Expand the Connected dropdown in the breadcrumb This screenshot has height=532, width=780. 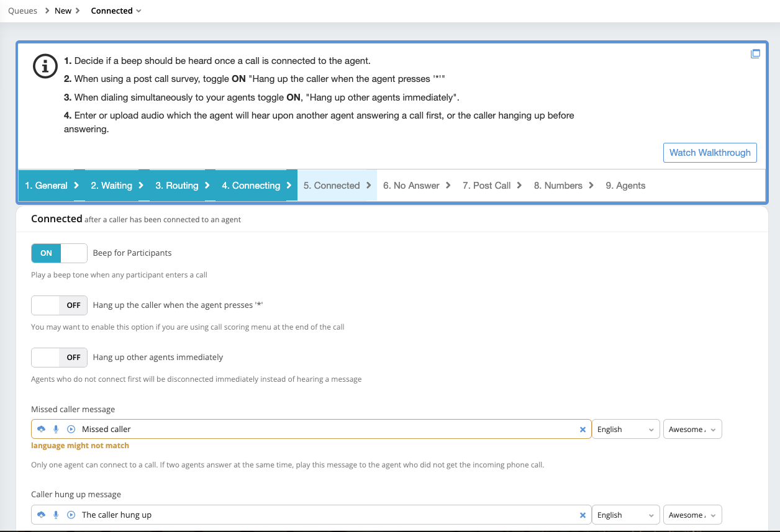[140, 11]
